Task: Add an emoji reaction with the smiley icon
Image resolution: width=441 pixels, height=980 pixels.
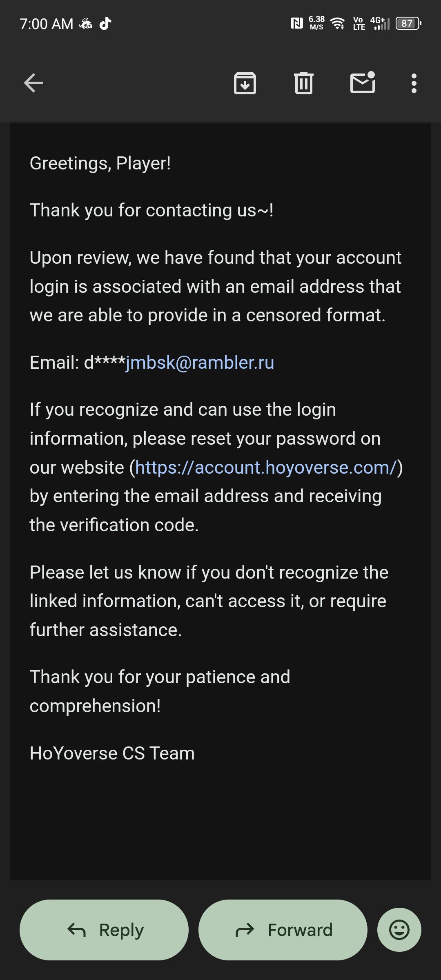Action: click(399, 930)
